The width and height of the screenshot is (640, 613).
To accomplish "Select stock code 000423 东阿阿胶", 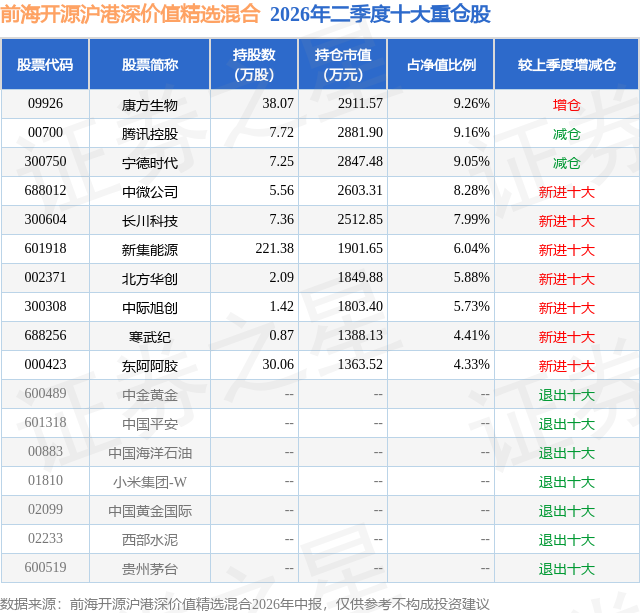I will pos(45,364).
